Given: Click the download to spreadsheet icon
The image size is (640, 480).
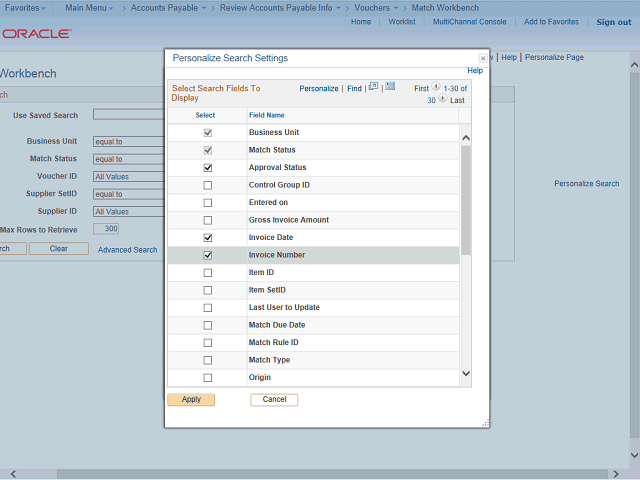Looking at the screenshot, I should click(390, 86).
